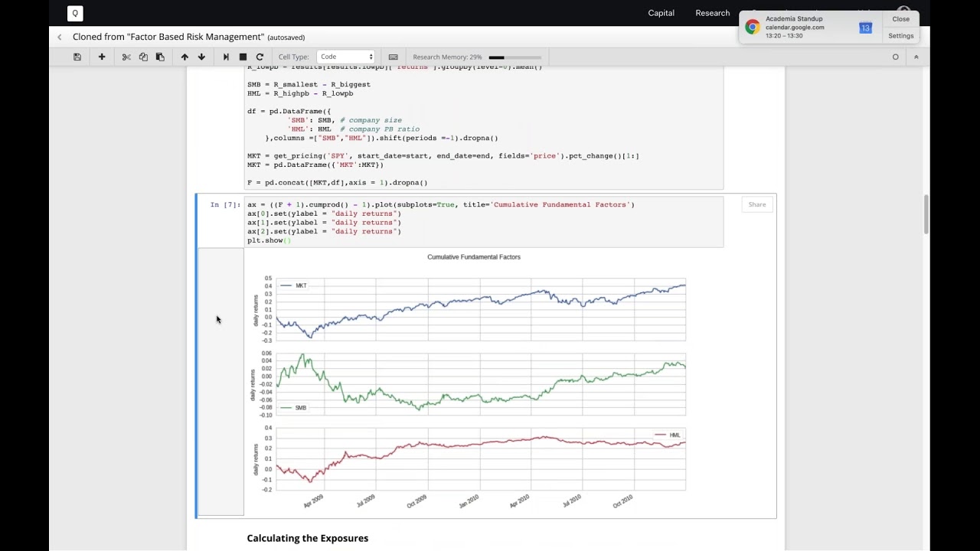The height and width of the screenshot is (551, 980).
Task: Go back using the left chevron
Action: pos(59,37)
